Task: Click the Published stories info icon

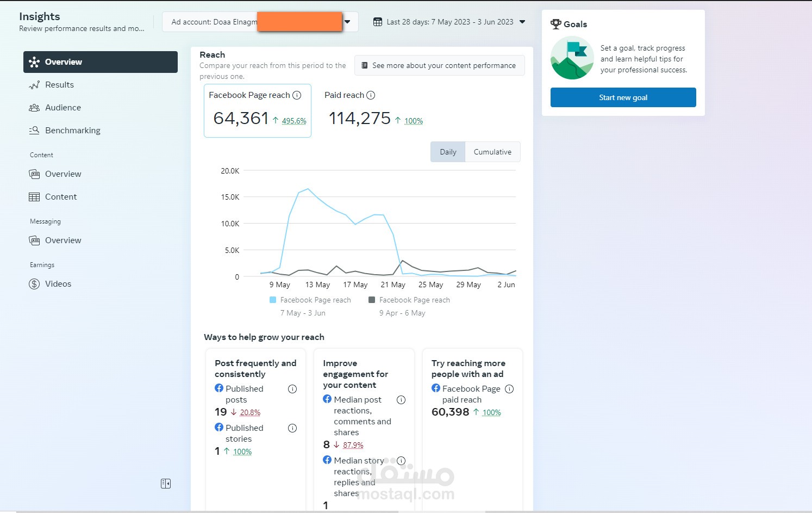Action: coord(292,428)
